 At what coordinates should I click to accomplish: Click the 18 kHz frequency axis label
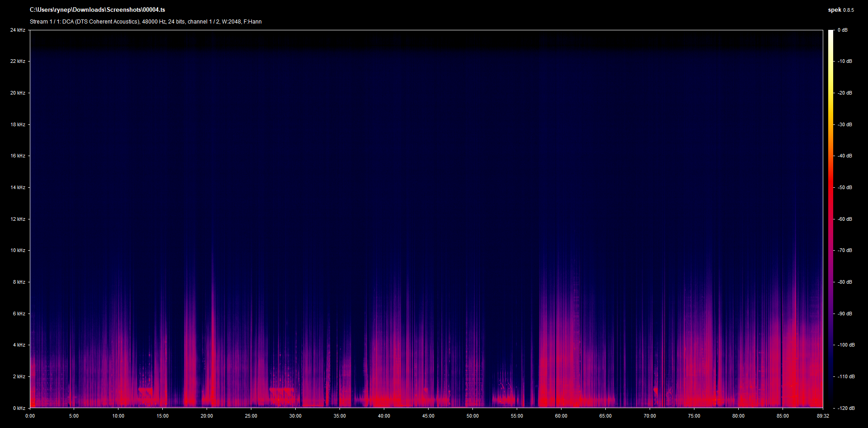click(18, 124)
